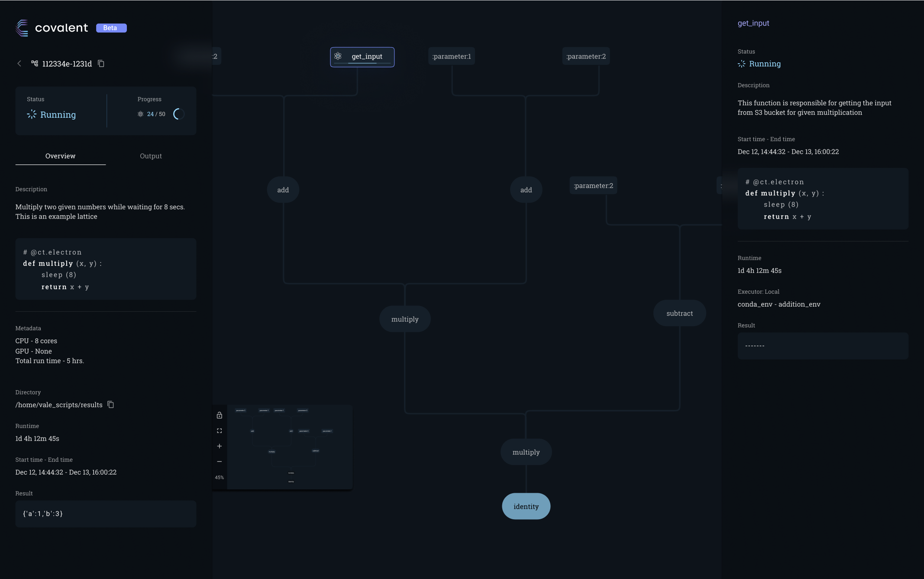Zoom in with the plus icon
The image size is (924, 579).
tap(220, 446)
